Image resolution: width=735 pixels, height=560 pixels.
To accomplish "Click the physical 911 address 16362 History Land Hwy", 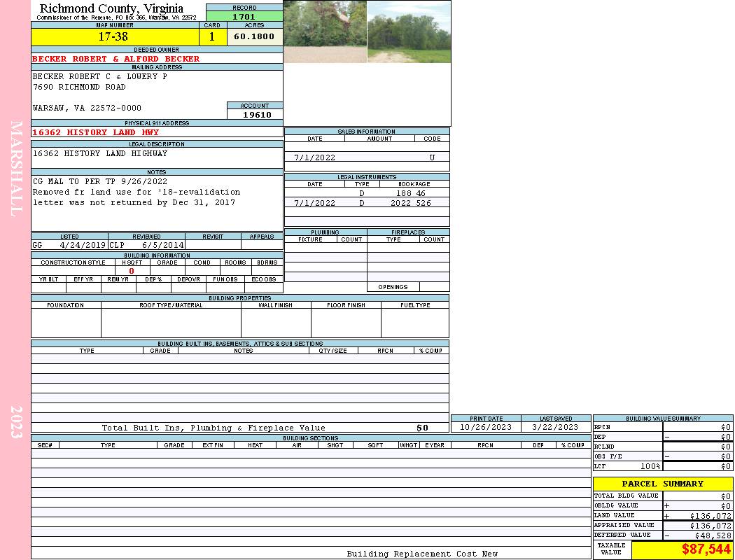I will tap(96, 132).
